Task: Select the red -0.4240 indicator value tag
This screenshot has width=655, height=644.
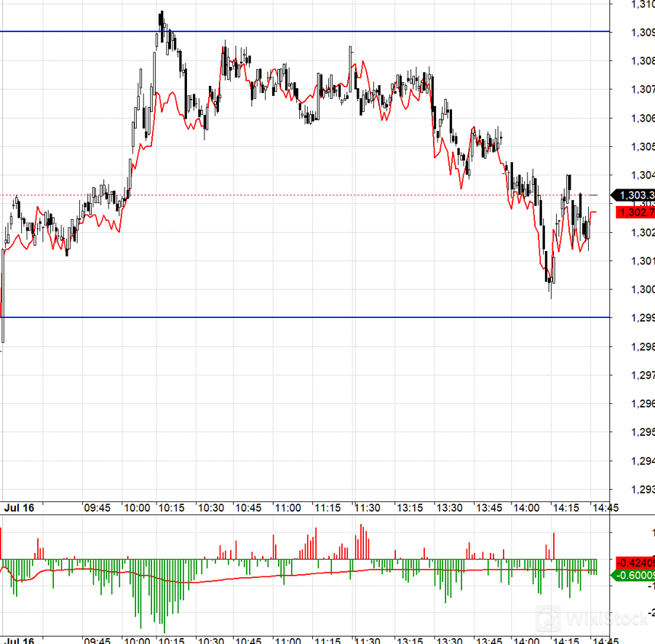Action: pos(635,562)
